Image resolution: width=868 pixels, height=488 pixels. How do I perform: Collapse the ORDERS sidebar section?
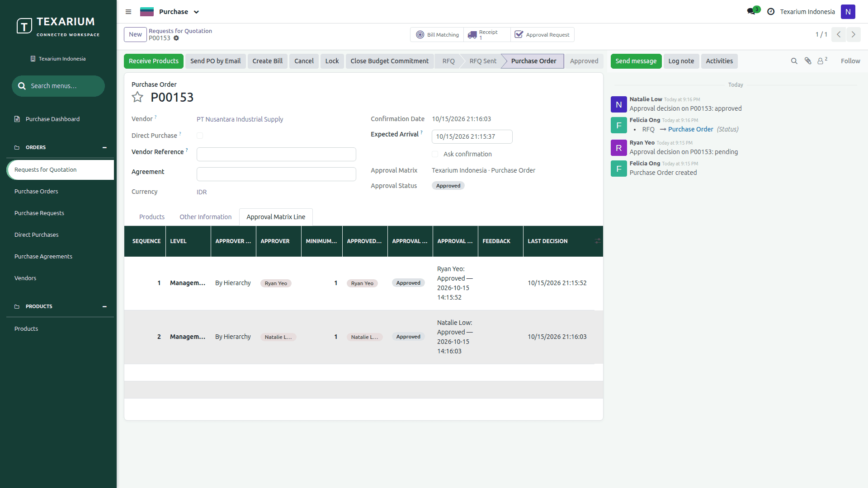click(x=104, y=148)
